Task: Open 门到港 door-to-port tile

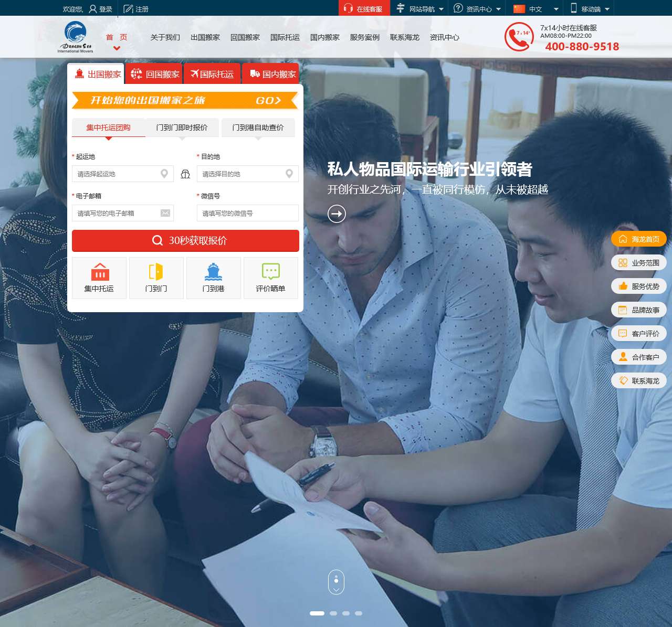Action: pyautogui.click(x=214, y=278)
